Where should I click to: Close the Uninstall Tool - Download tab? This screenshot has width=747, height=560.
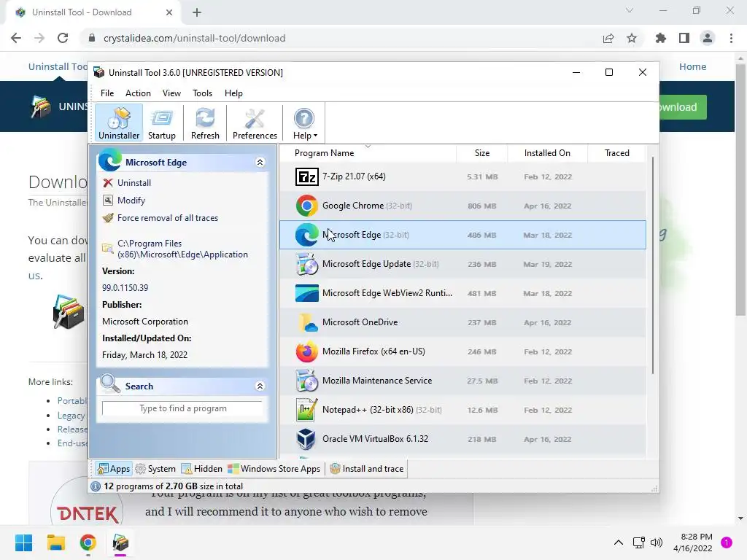click(169, 12)
